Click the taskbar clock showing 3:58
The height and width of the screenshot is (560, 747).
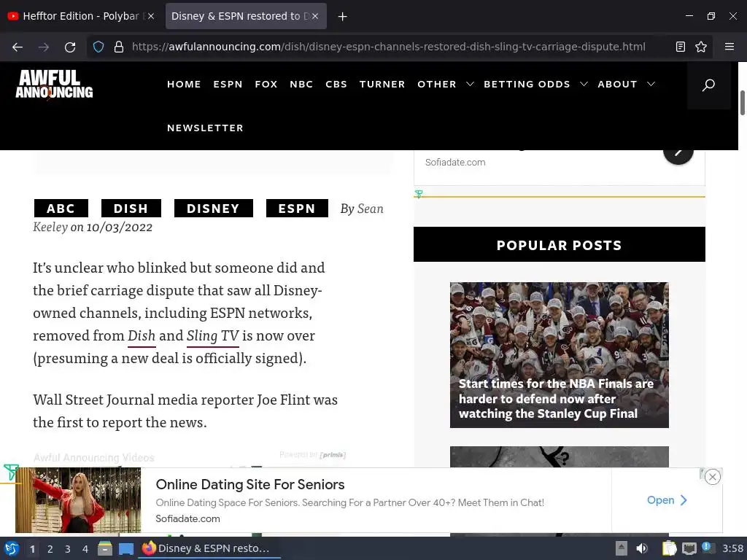(x=732, y=548)
